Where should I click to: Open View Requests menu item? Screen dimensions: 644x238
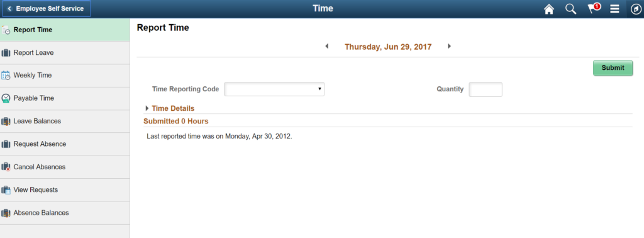(x=65, y=190)
